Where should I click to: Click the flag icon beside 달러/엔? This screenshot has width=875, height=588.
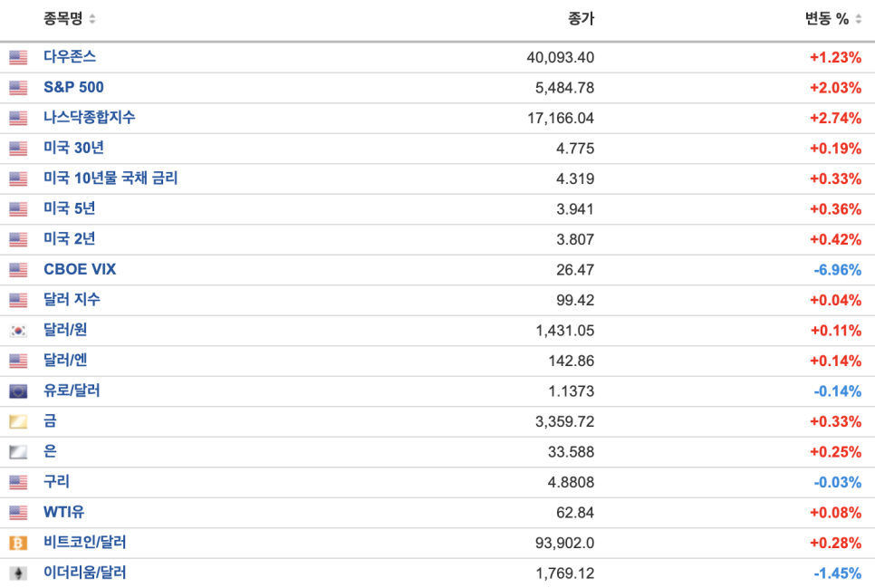tap(18, 361)
